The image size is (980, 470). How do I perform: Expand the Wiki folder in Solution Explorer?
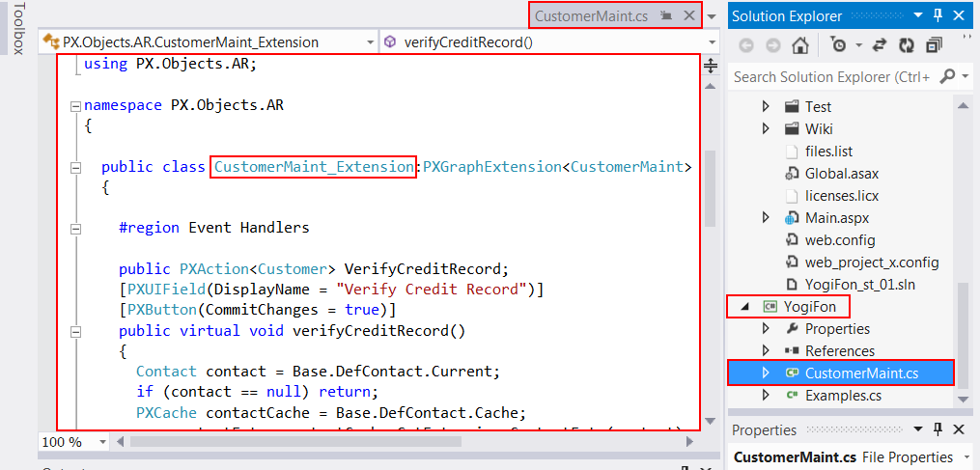point(767,129)
